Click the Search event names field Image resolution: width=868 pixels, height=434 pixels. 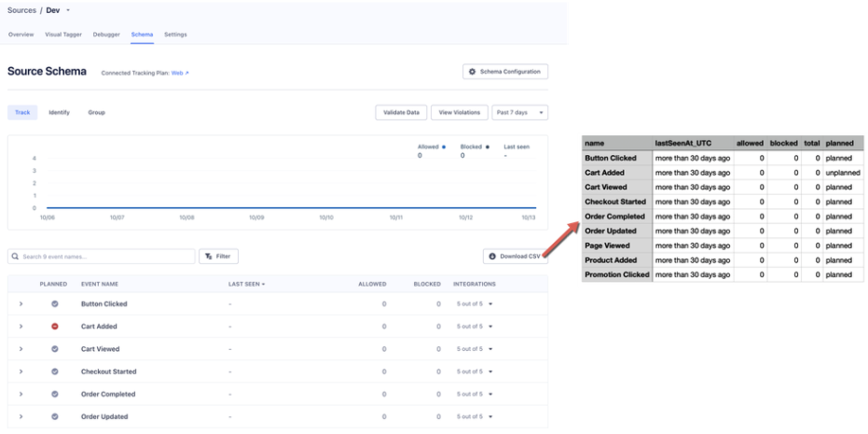(x=100, y=256)
